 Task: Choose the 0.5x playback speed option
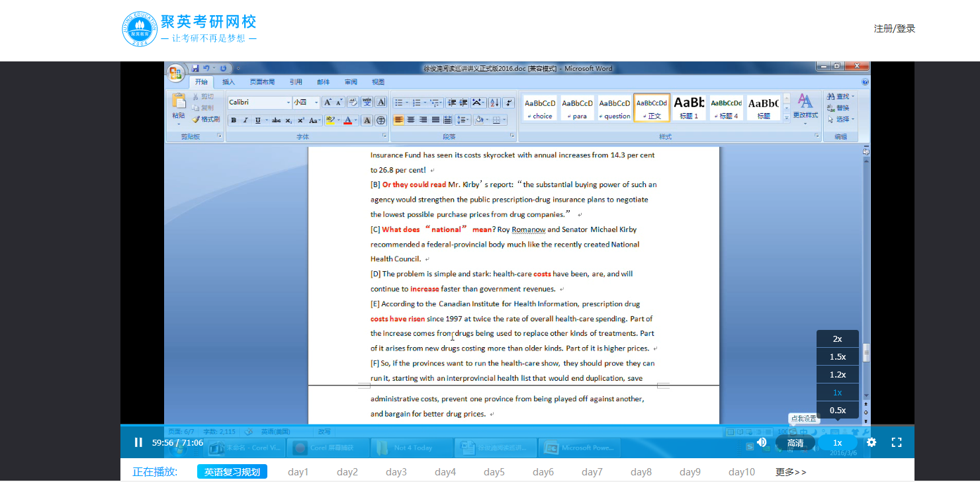pyautogui.click(x=838, y=410)
